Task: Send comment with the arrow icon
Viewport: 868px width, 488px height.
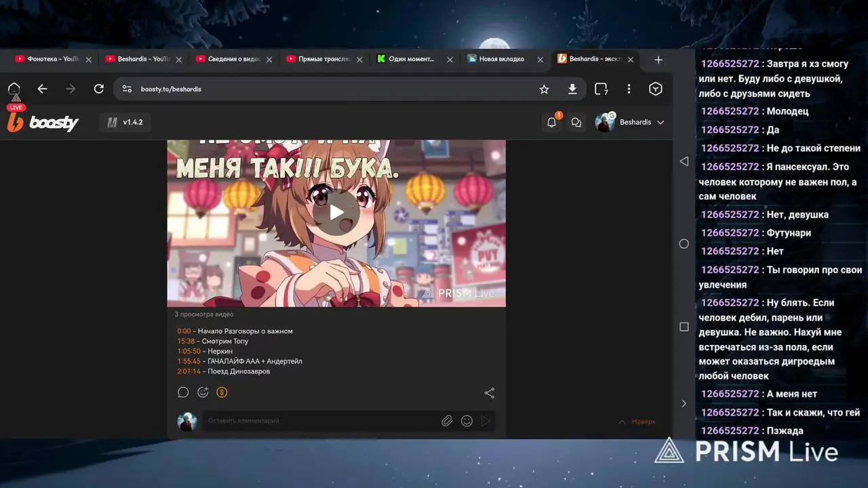Action: (486, 421)
